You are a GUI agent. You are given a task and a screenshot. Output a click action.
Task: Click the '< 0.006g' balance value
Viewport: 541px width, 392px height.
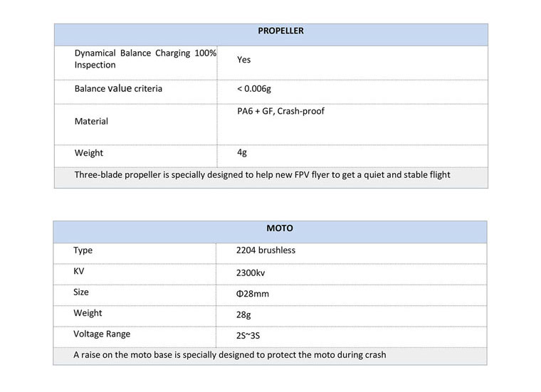pos(254,89)
